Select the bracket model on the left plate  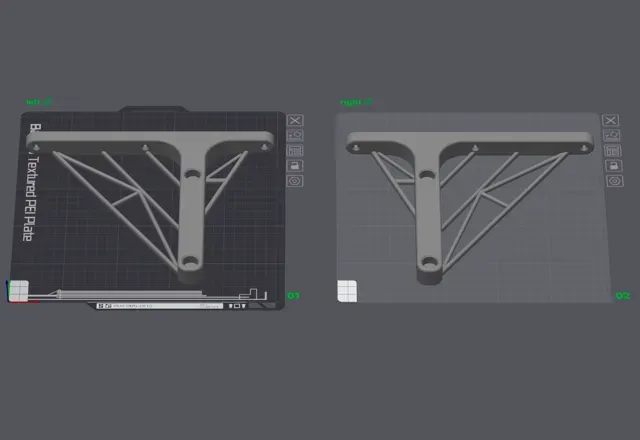point(190,204)
